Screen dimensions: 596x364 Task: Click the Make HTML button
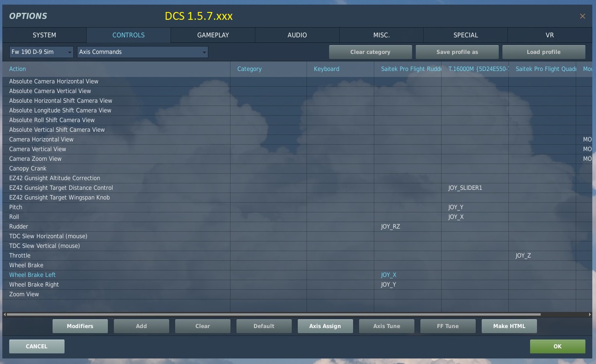509,326
